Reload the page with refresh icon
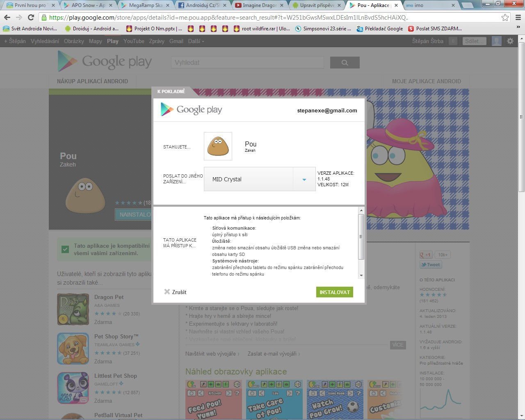Image resolution: width=525 pixels, height=420 pixels. [x=31, y=18]
